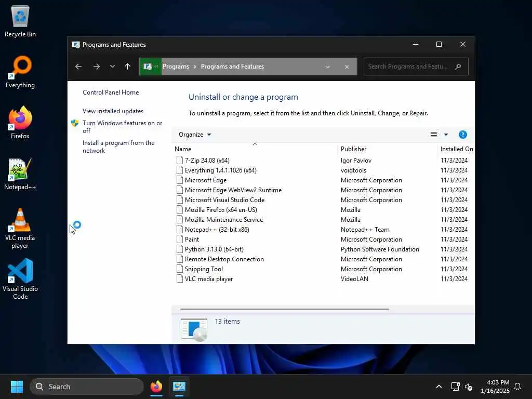The width and height of the screenshot is (532, 399).
Task: Click publisher Igor Pavlov cell
Action: click(x=356, y=160)
